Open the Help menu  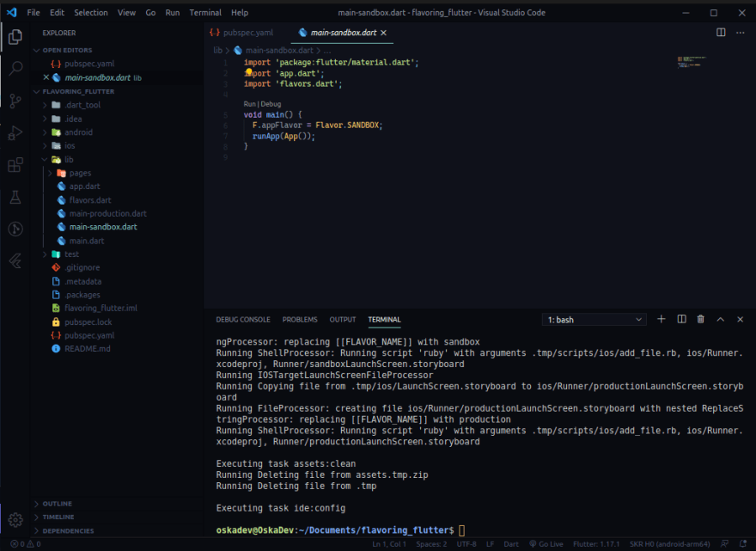coord(240,13)
